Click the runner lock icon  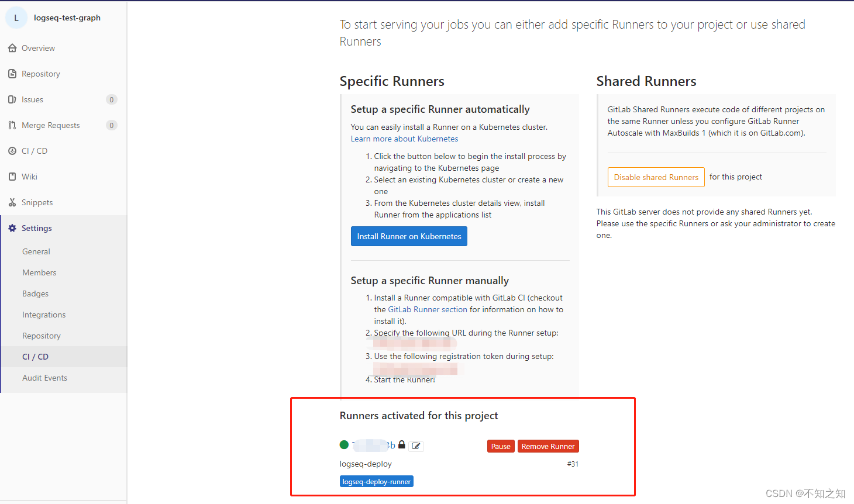point(402,445)
